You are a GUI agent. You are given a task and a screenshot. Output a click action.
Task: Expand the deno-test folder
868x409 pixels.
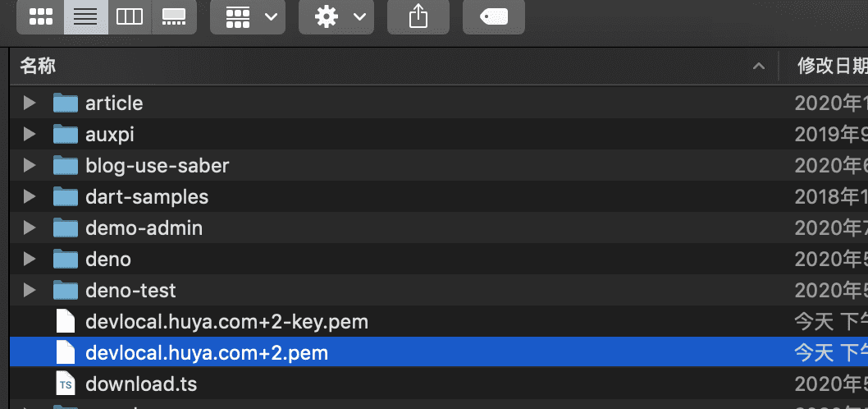(30, 291)
